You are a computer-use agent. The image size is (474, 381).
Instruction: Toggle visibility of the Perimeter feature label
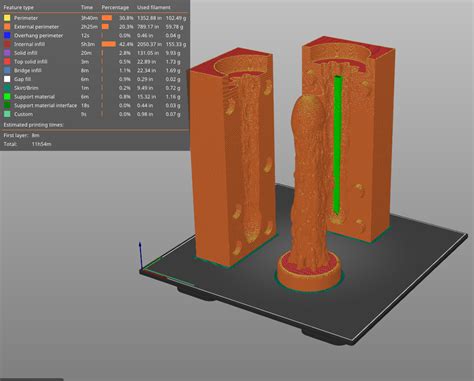coord(26,18)
